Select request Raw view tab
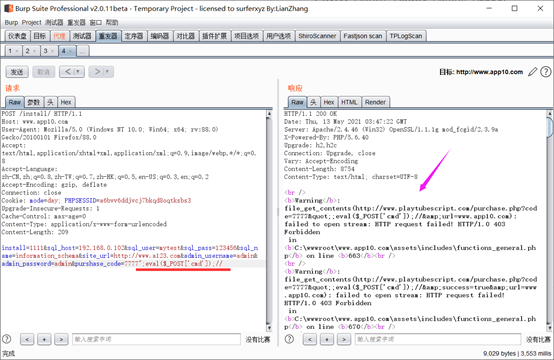Image resolution: width=554 pixels, height=360 pixels. click(15, 102)
